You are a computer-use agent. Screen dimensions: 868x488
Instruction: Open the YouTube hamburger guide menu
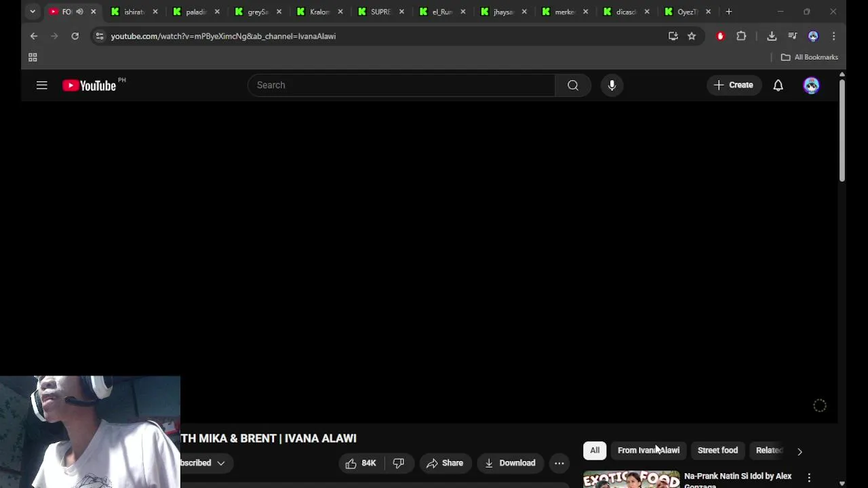click(x=42, y=85)
